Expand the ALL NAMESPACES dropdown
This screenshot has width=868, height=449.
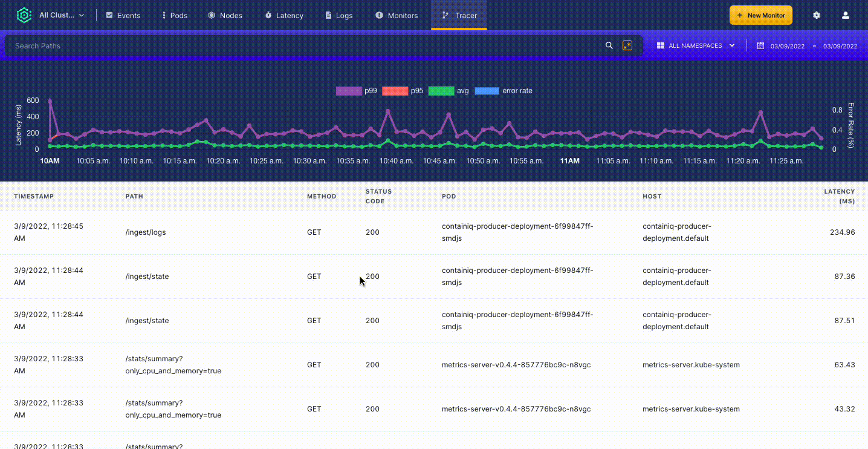696,45
